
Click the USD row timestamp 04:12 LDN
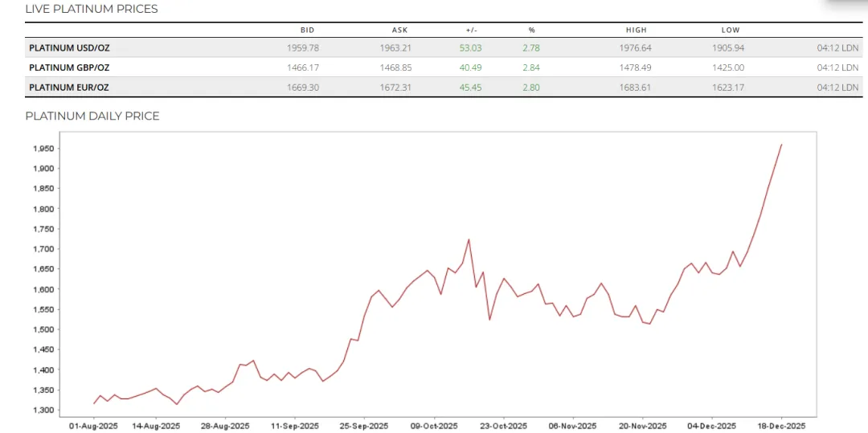[x=837, y=48]
